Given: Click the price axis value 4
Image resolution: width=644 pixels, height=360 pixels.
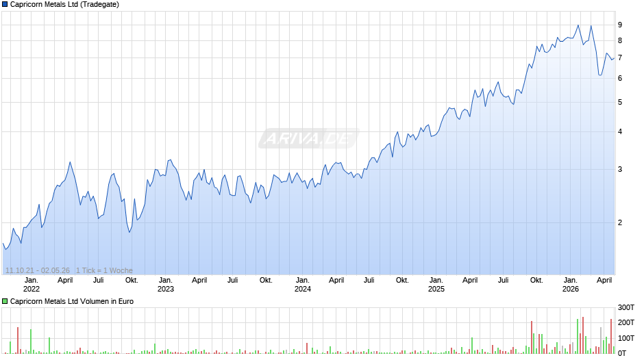Looking at the screenshot, I should click(x=620, y=132).
